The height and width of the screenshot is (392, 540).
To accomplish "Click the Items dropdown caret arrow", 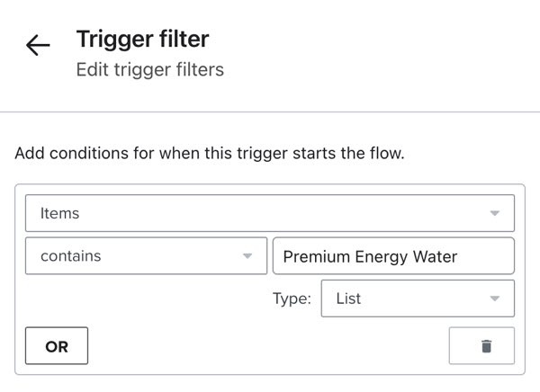I will tap(494, 213).
